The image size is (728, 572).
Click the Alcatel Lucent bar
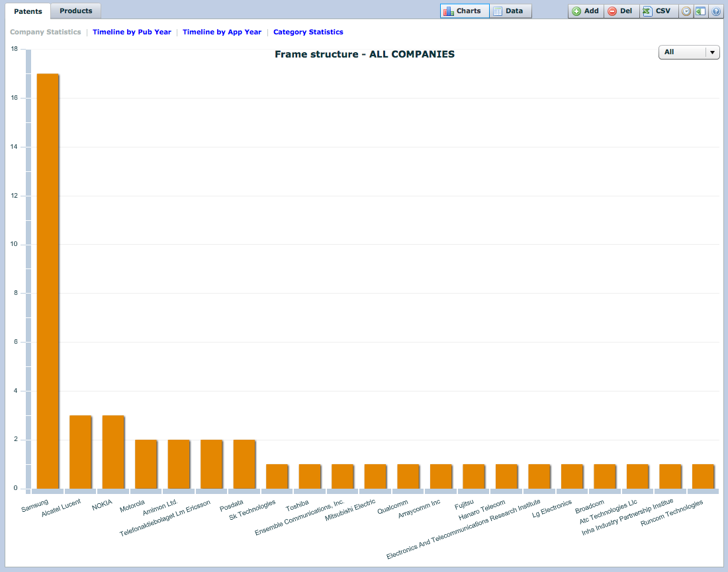(80, 452)
